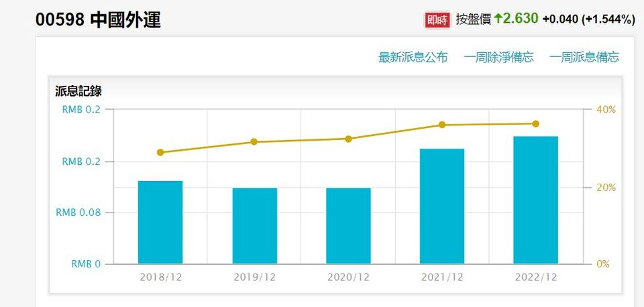Click the 2022/12 dividend bar
Screen dimensions: 644x307
[x=535, y=200]
